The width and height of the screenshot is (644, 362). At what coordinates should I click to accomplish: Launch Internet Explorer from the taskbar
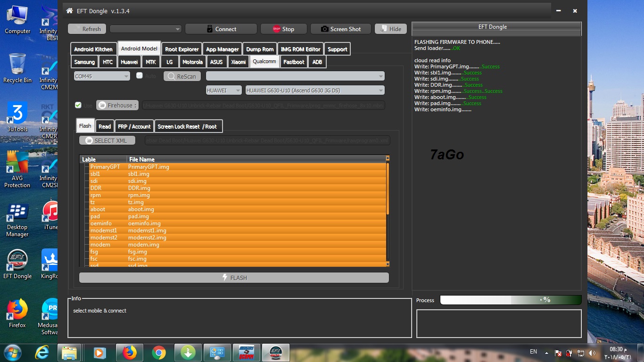[42, 353]
